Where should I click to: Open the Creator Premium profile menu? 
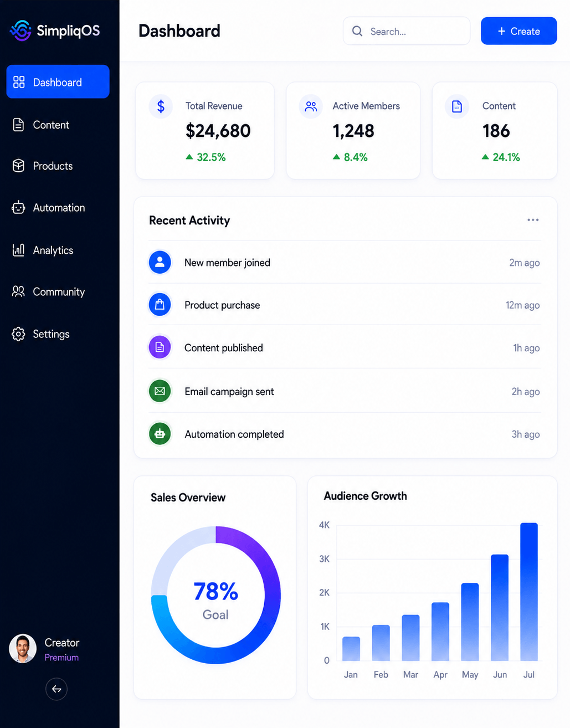[45, 649]
